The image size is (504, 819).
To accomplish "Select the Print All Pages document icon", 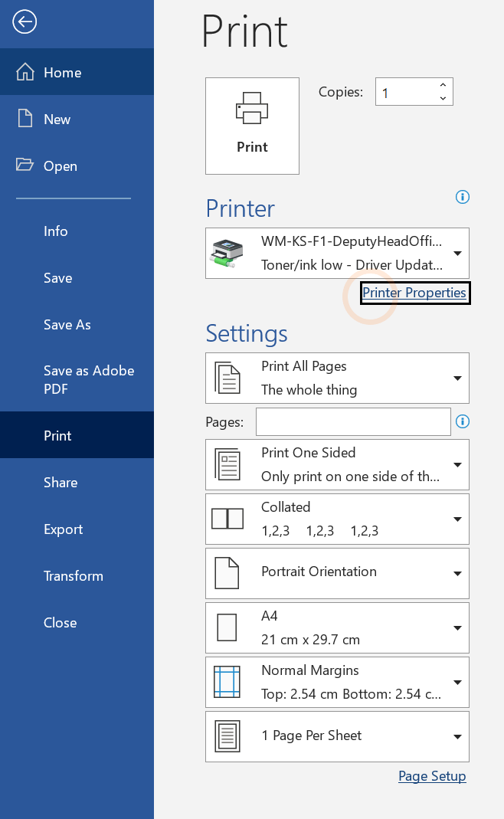I will pos(227,377).
